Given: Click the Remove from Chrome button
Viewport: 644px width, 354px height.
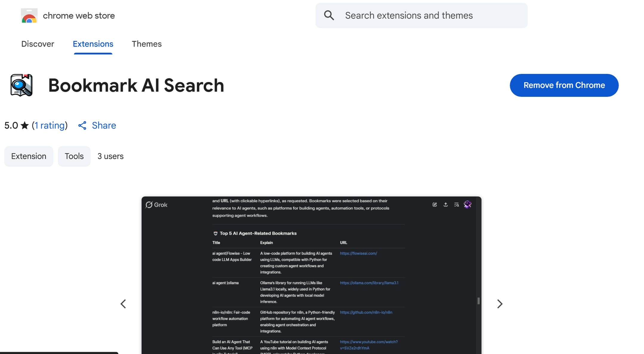Looking at the screenshot, I should click(564, 85).
